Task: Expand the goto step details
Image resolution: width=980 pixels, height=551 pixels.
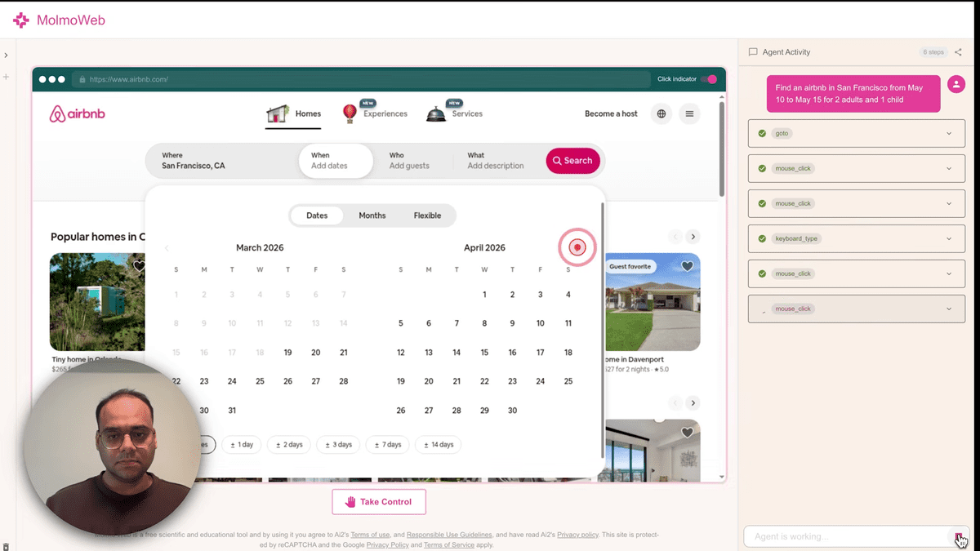Action: click(949, 133)
